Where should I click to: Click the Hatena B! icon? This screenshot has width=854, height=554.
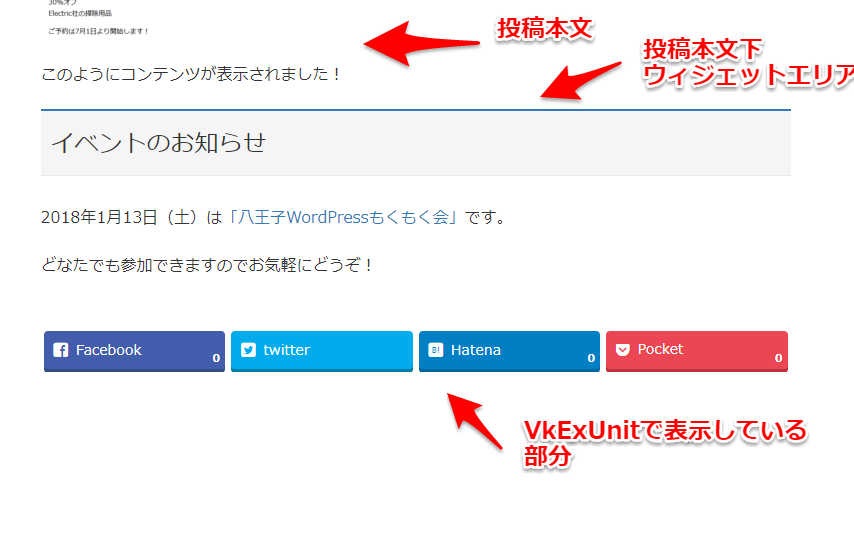point(436,350)
